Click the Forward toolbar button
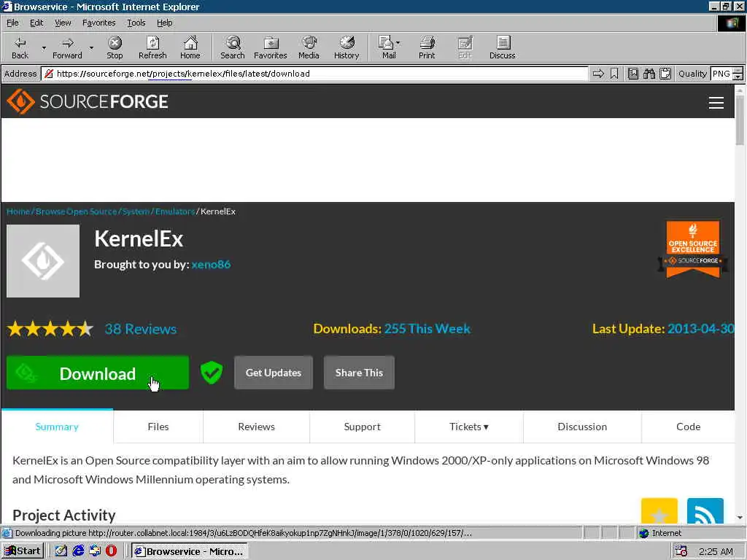This screenshot has height=560, width=747. (x=67, y=47)
